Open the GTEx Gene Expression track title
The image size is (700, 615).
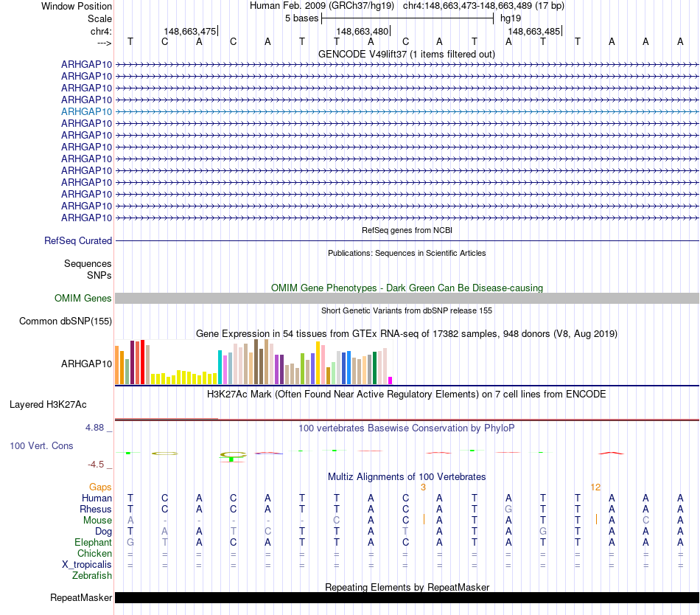[x=407, y=333]
